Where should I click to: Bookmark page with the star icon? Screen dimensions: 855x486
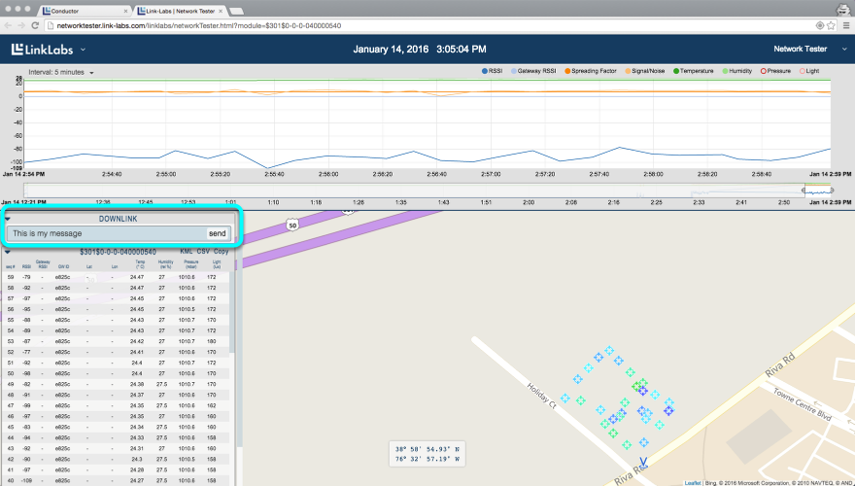832,25
